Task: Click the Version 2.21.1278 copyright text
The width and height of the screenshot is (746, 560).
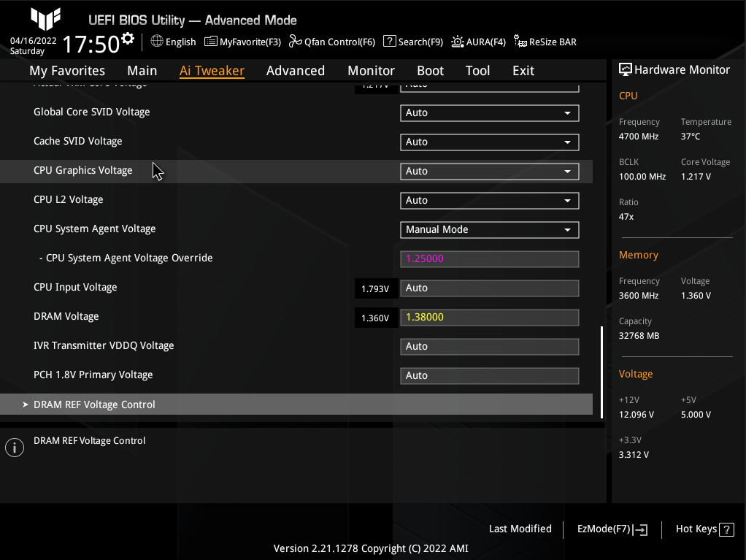Action: (x=371, y=548)
